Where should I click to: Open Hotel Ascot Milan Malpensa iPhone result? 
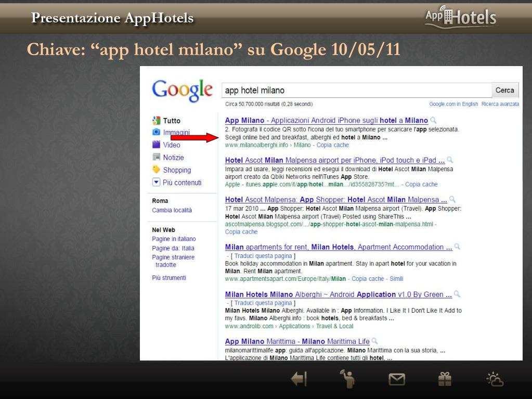click(335, 160)
